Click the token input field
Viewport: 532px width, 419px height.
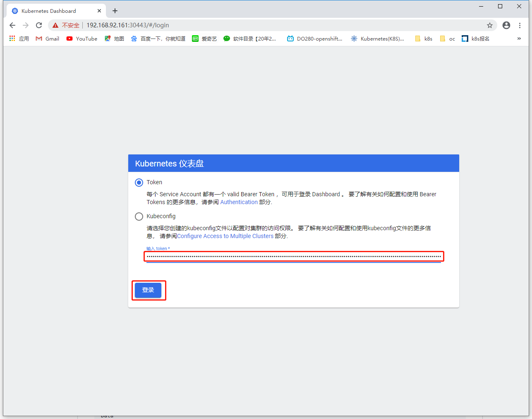pos(294,257)
